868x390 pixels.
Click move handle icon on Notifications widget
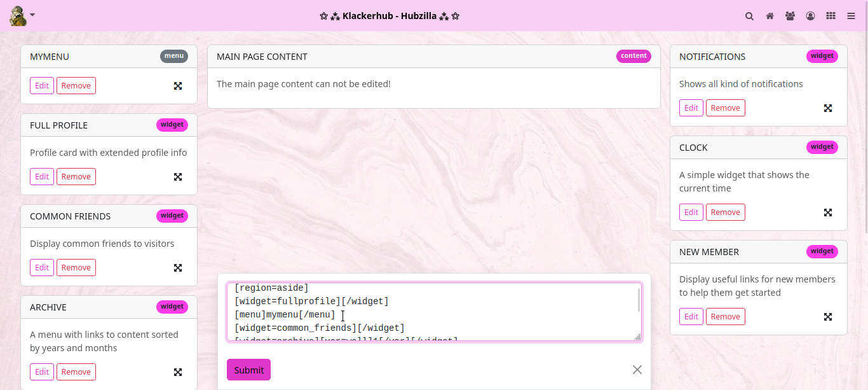click(827, 108)
